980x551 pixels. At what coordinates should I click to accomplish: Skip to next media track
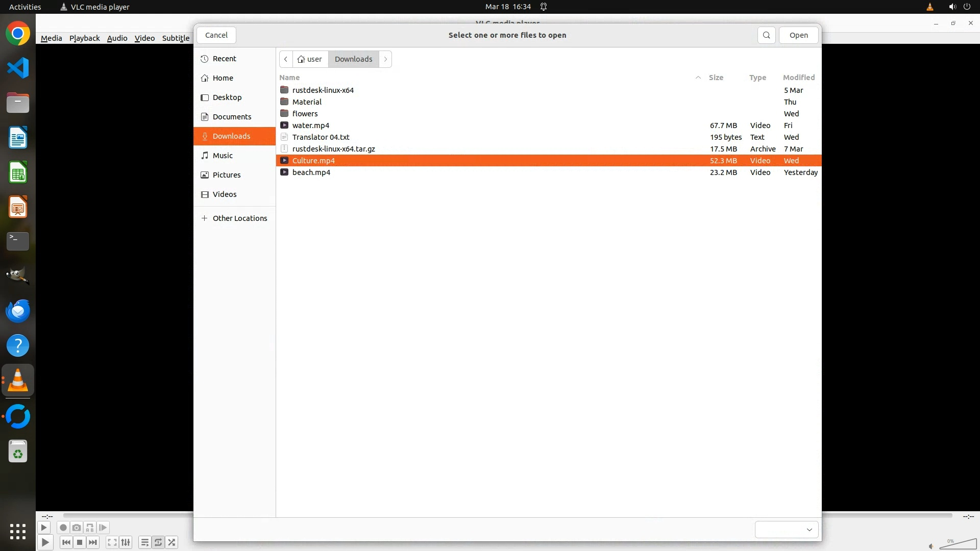tap(93, 542)
